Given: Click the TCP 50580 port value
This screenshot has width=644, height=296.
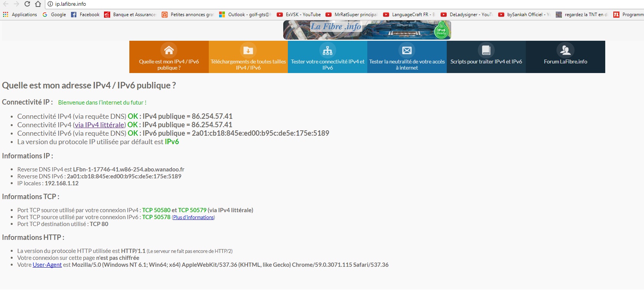Looking at the screenshot, I should 156,210.
